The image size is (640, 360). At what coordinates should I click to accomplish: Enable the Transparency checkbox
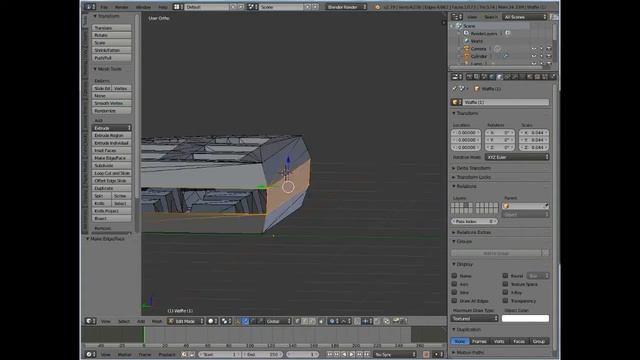click(505, 300)
